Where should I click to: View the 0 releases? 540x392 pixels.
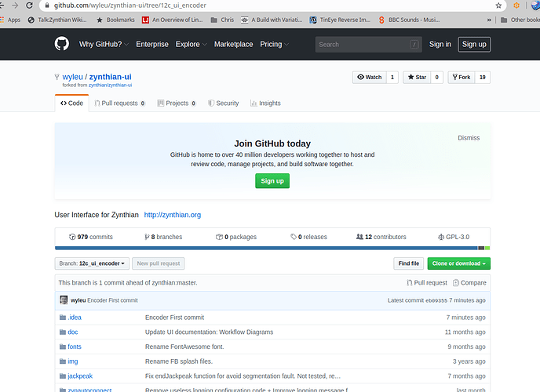pyautogui.click(x=309, y=237)
